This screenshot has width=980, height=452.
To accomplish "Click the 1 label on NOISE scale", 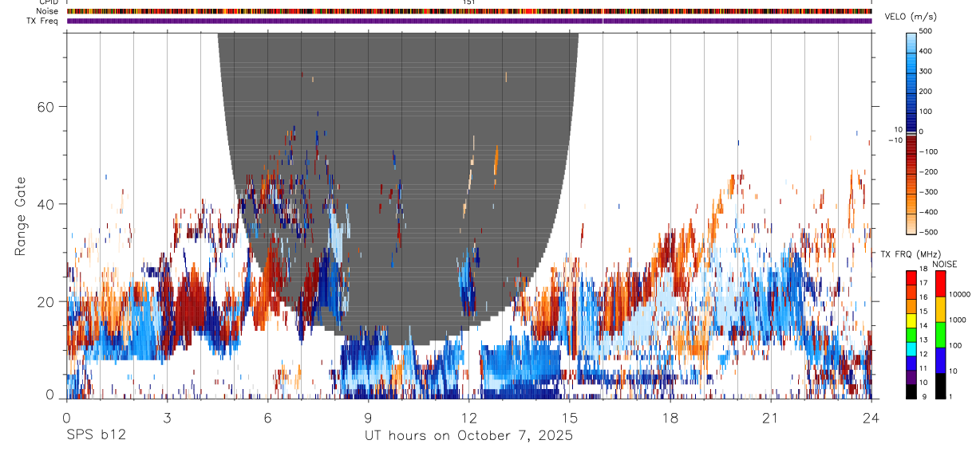I will pos(950,397).
